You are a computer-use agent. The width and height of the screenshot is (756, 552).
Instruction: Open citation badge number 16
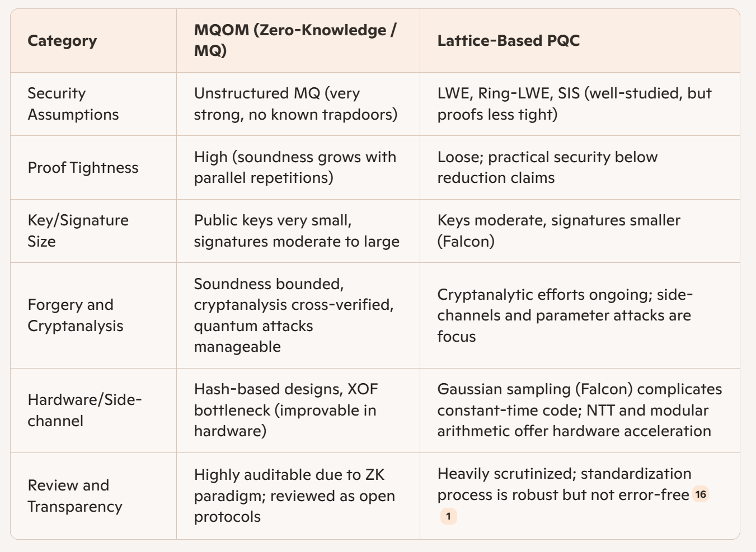[x=701, y=495]
